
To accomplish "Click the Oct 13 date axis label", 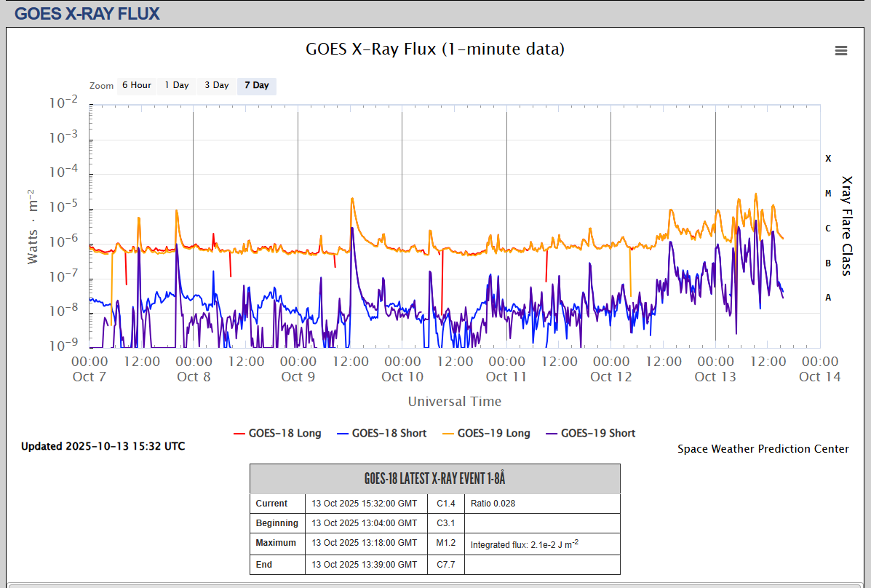I will tap(715, 376).
